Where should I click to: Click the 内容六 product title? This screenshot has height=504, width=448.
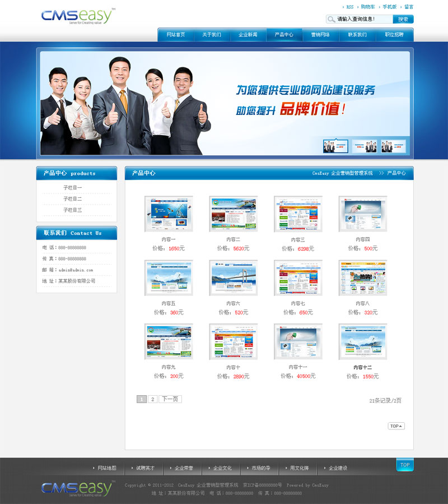point(234,303)
